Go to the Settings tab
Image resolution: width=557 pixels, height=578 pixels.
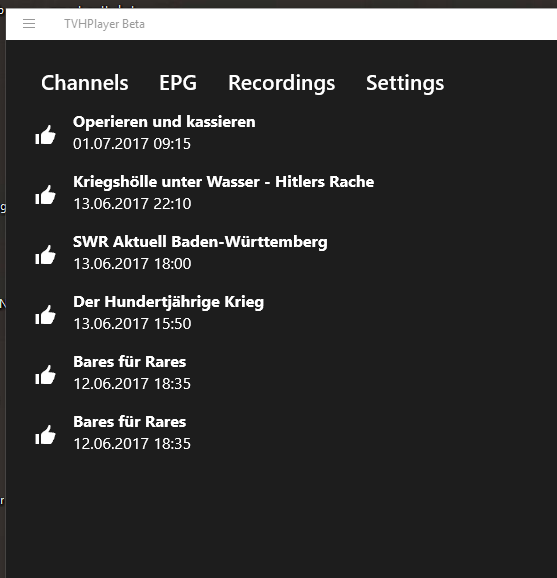point(405,83)
